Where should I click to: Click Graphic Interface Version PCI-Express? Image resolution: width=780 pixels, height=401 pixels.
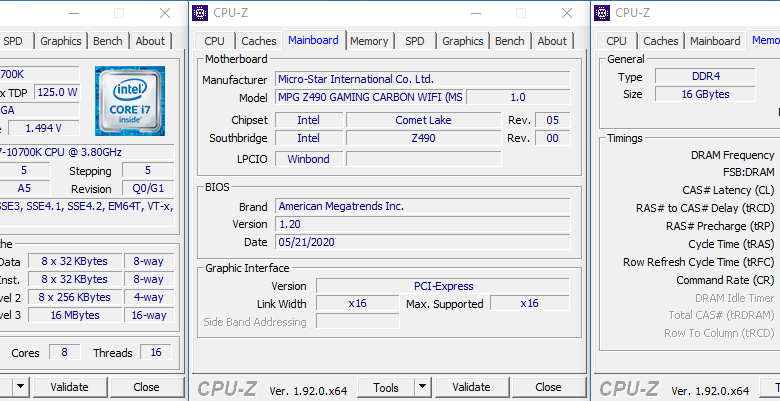[x=443, y=286]
